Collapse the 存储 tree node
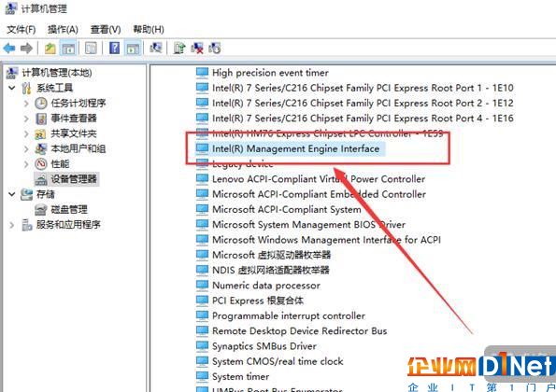This screenshot has width=556, height=392. [12, 194]
